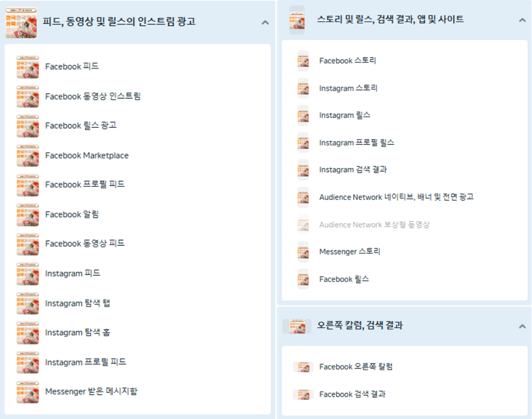Select the Facebook 알림 label
Image resolution: width=532 pixels, height=419 pixels.
(x=72, y=215)
